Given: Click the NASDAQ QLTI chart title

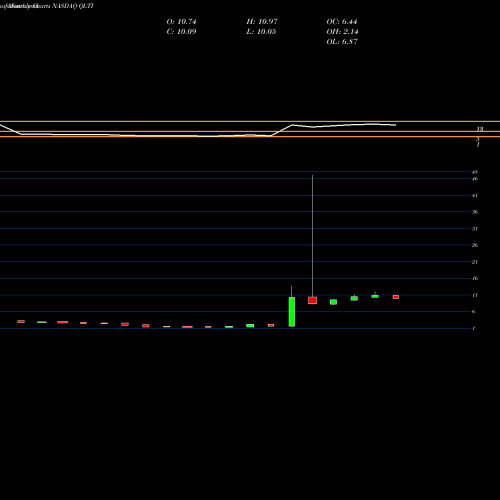Looking at the screenshot, I should coord(73,6).
